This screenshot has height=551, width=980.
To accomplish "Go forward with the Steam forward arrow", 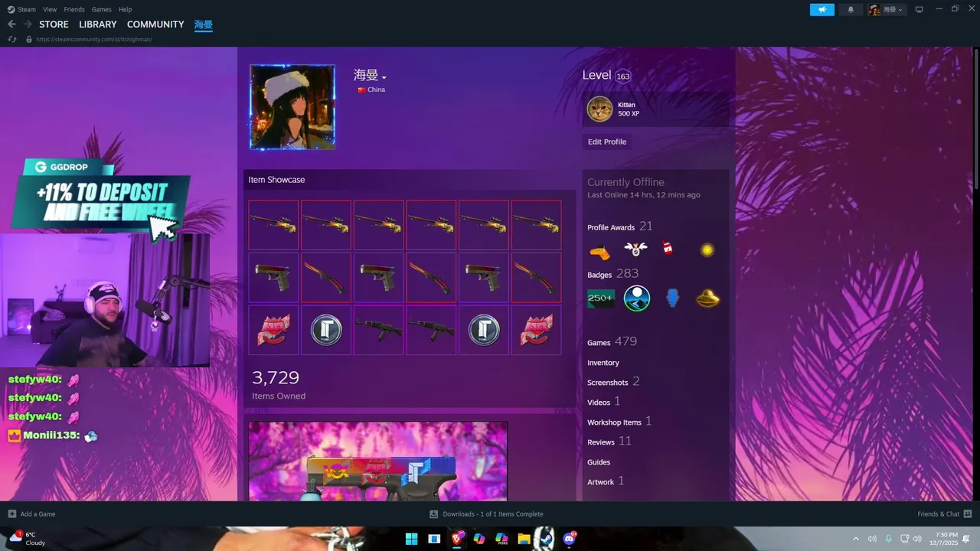I will (x=28, y=24).
